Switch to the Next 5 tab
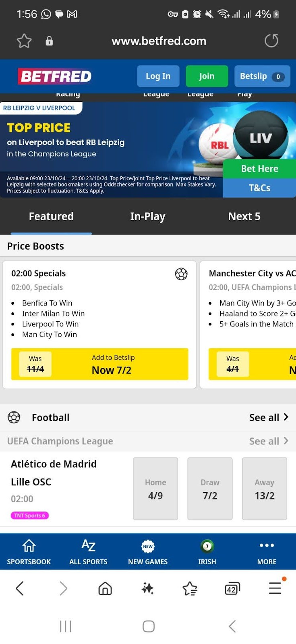Image resolution: width=296 pixels, height=644 pixels. (244, 217)
